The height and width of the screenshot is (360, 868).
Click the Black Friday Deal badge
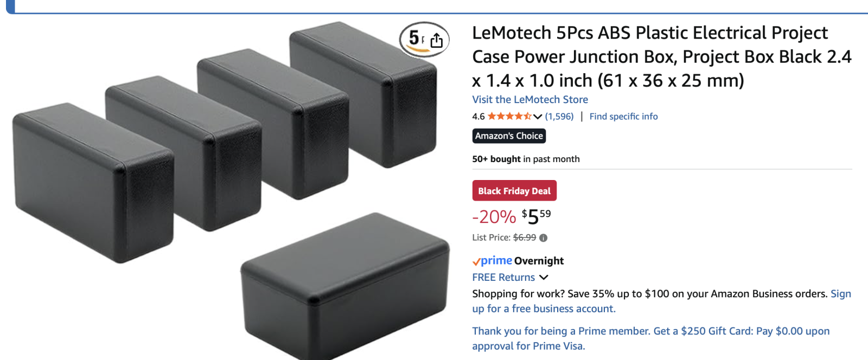(514, 190)
